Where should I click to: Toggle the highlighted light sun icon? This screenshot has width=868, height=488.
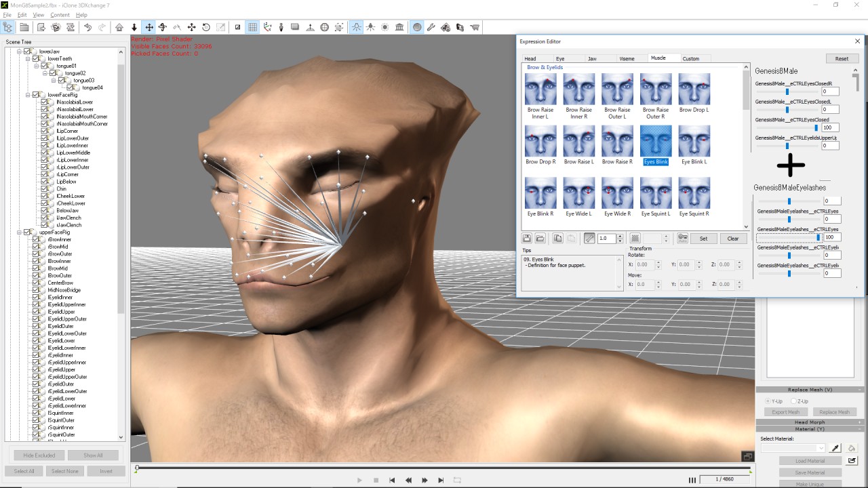pyautogui.click(x=356, y=27)
